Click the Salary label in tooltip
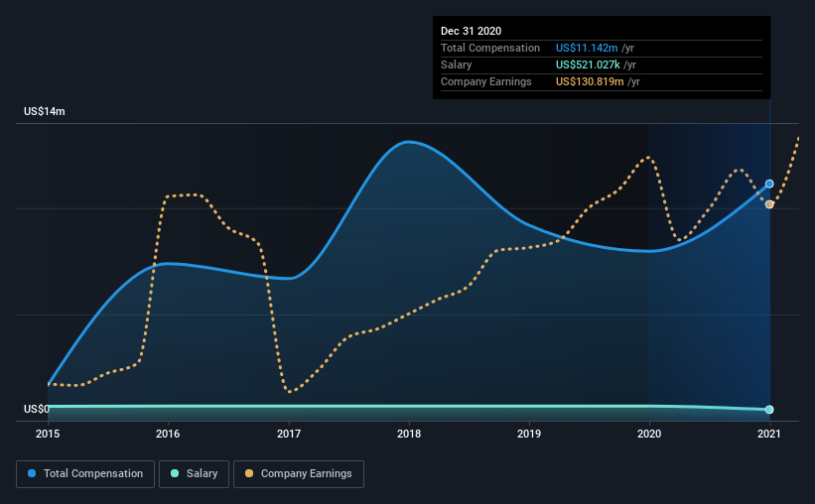 [x=456, y=64]
